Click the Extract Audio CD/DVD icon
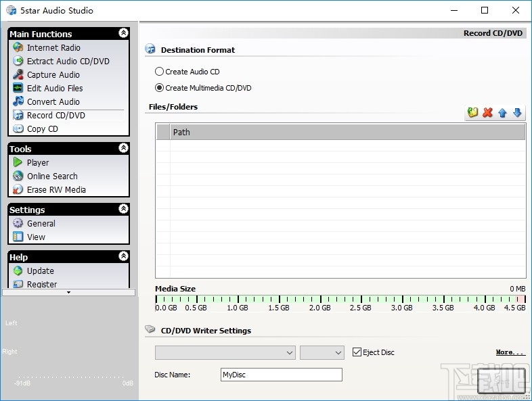This screenshot has height=401, width=532. (x=18, y=61)
